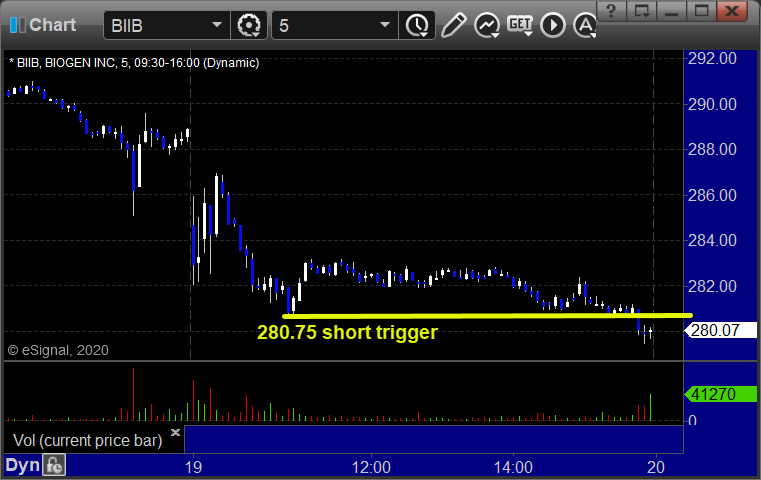Close the Vol study pane
Image resolution: width=761 pixels, height=480 pixels.
(175, 432)
